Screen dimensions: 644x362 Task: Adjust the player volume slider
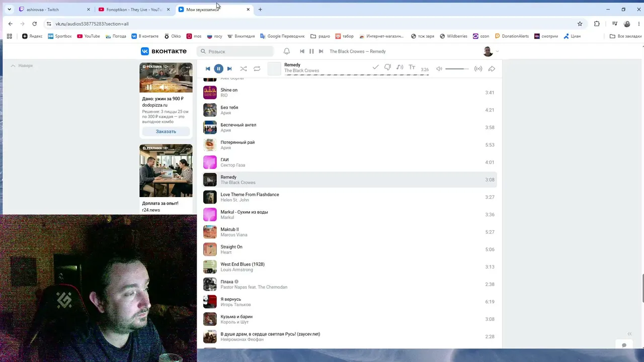coord(457,69)
